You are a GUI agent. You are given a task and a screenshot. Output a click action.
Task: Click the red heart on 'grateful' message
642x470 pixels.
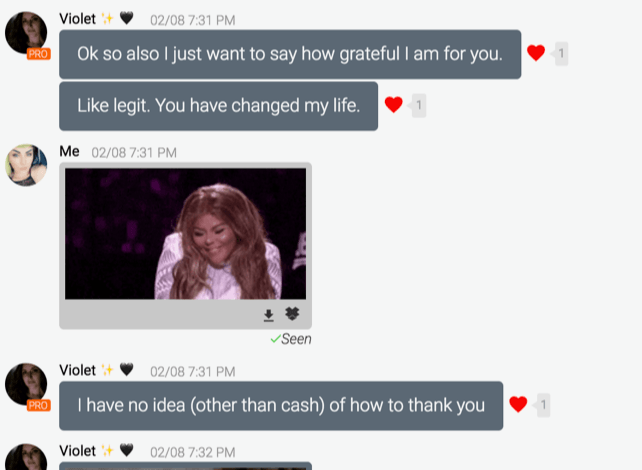pyautogui.click(x=536, y=53)
